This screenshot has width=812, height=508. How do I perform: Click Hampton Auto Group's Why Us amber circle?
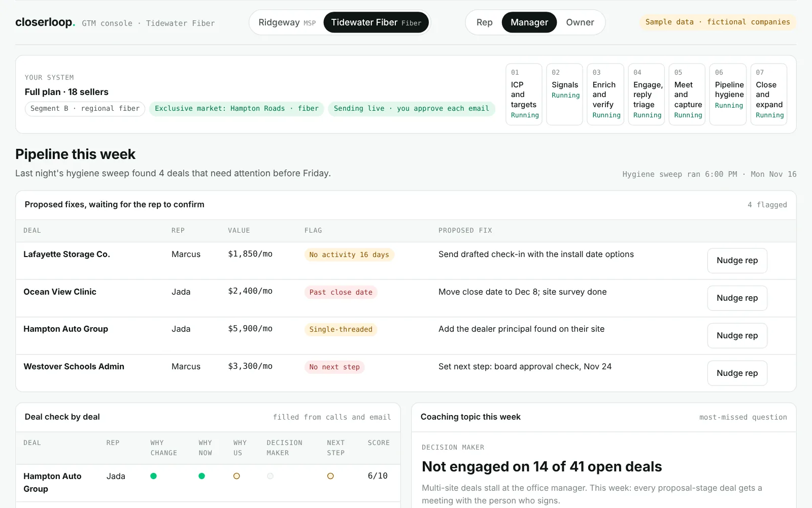pyautogui.click(x=236, y=476)
